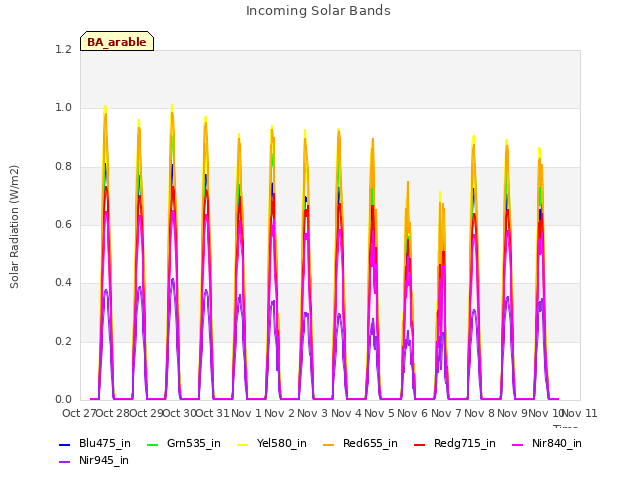Image resolution: width=640 pixels, height=480 pixels.
Task: Select the Grn535_in legend entry
Action: (184, 443)
